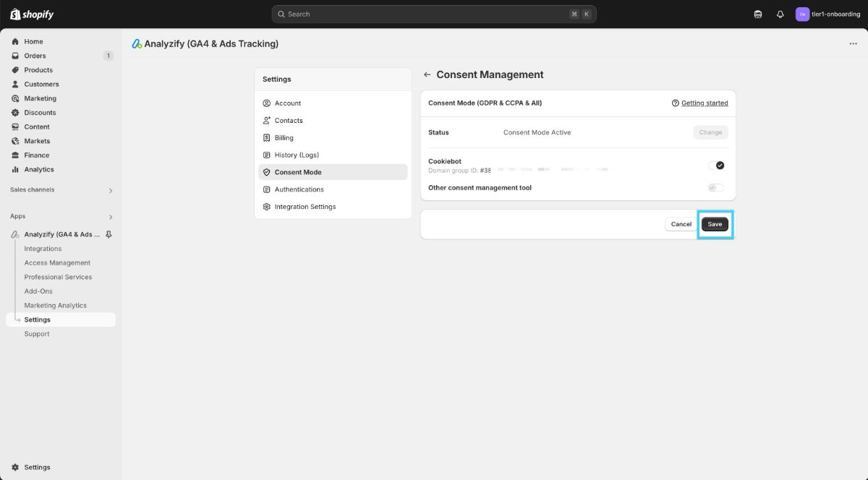Click the Shopify logo
The width and height of the screenshot is (868, 480).
(32, 14)
